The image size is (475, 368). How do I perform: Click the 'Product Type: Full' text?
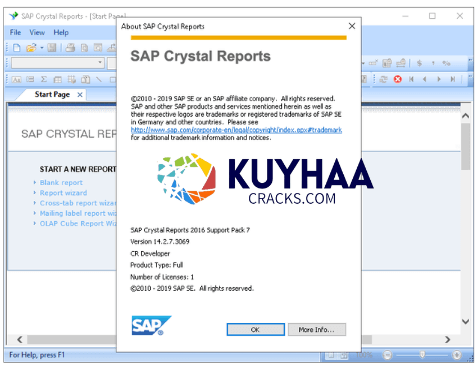click(157, 265)
